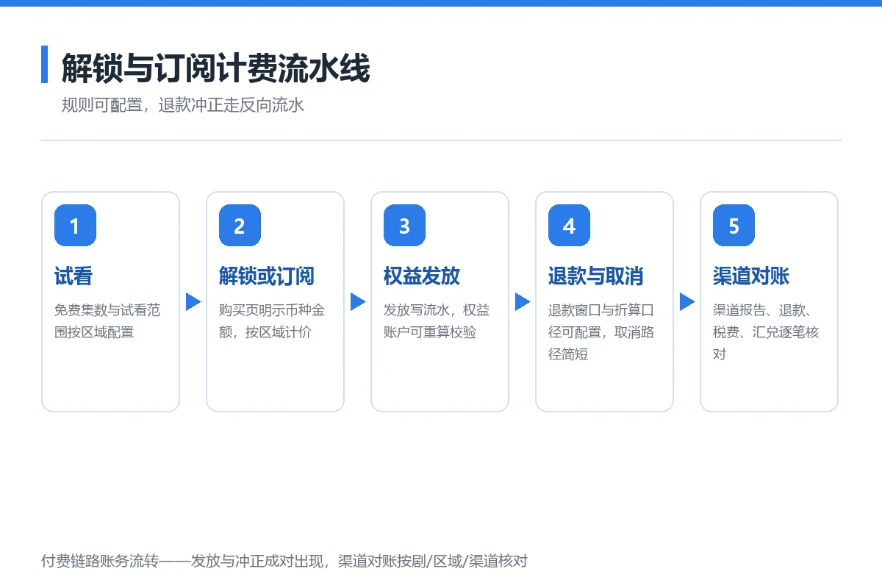The image size is (882, 588).
Task: Click description 发放写流水，权益账户可重算校验
Action: click(x=437, y=321)
